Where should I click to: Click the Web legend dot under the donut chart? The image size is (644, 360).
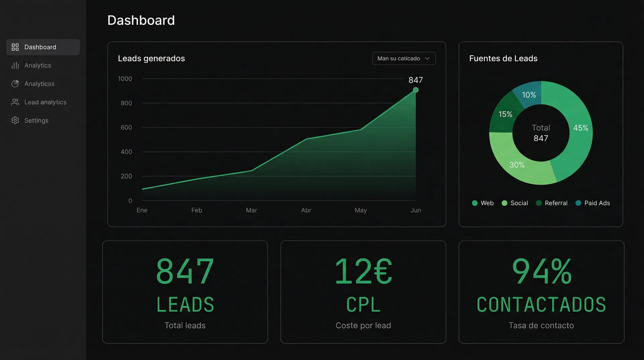click(x=474, y=203)
